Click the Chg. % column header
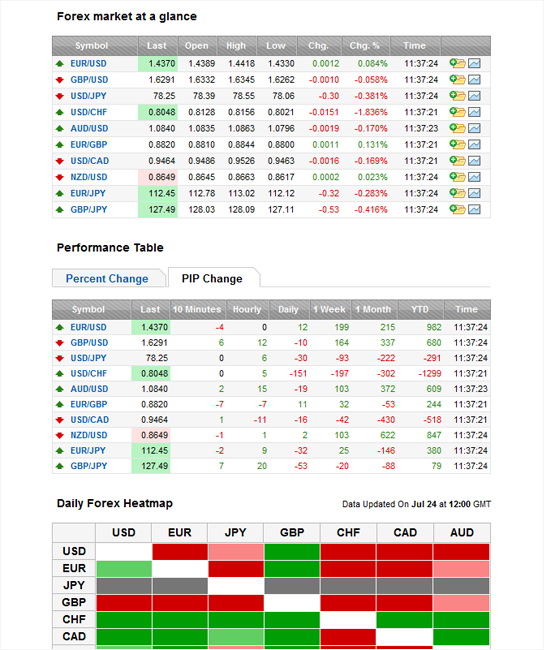 click(x=364, y=46)
